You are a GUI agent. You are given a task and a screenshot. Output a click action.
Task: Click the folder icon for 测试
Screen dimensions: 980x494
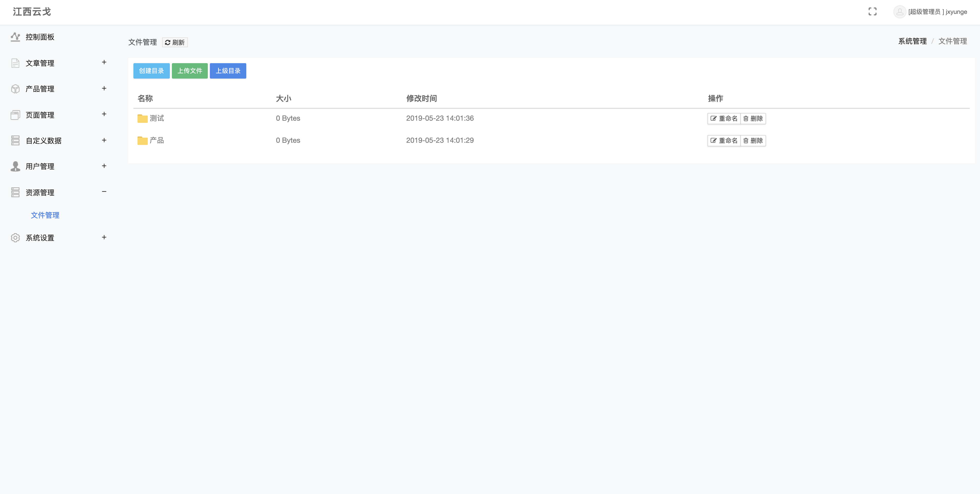coord(142,118)
